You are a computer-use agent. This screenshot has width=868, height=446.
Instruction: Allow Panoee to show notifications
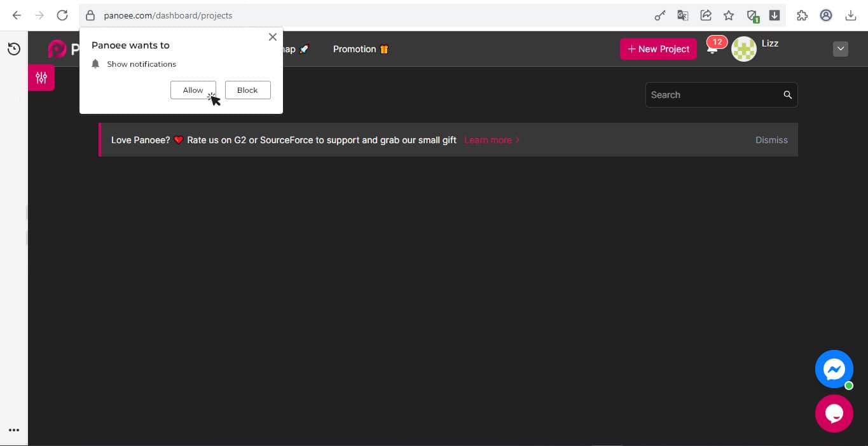(x=193, y=90)
